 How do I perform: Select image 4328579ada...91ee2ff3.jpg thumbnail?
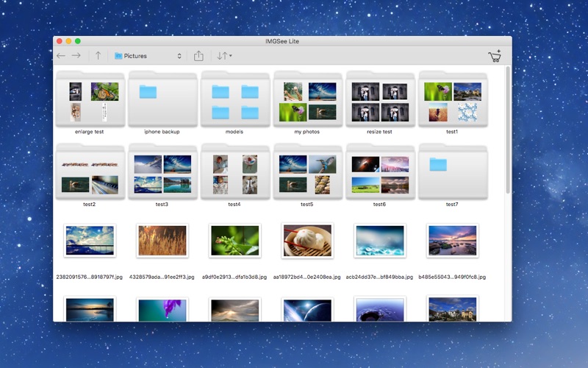point(162,241)
